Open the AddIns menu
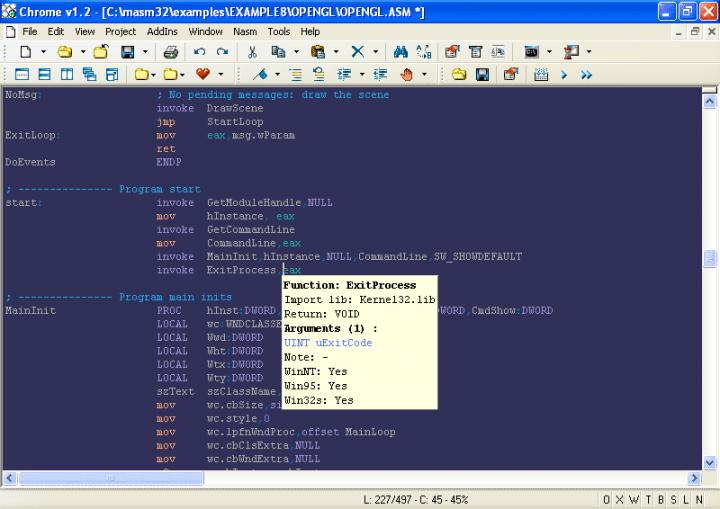 coord(162,31)
